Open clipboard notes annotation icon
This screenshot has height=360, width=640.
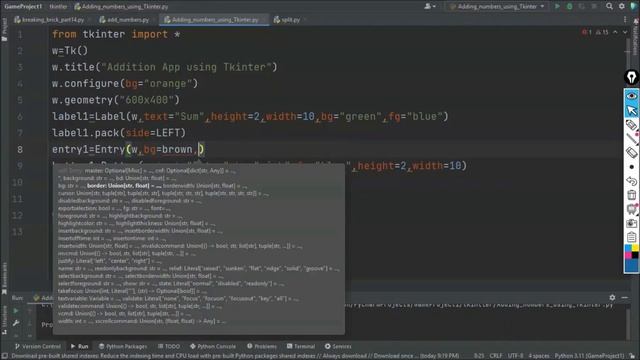[631, 237]
